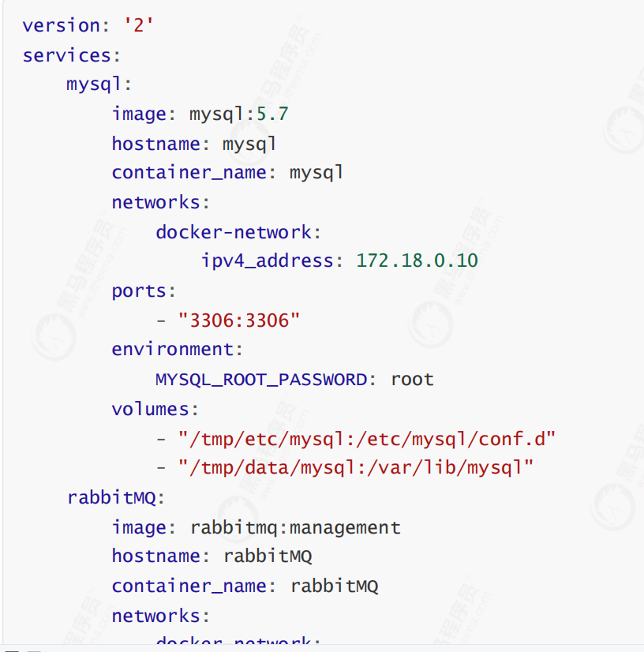This screenshot has width=644, height=652.
Task: Click the /var/lib/mysql volume string
Action: pos(356,468)
